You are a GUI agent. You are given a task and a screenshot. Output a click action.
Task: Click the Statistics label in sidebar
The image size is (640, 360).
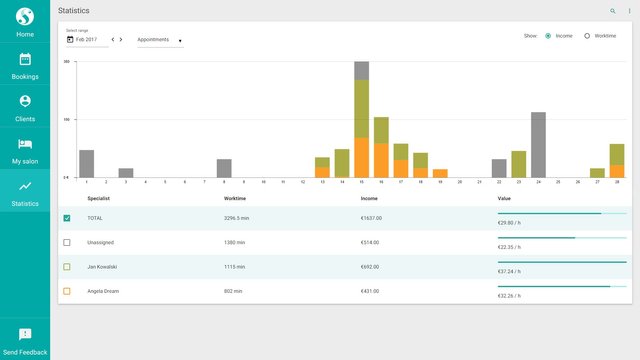click(25, 204)
